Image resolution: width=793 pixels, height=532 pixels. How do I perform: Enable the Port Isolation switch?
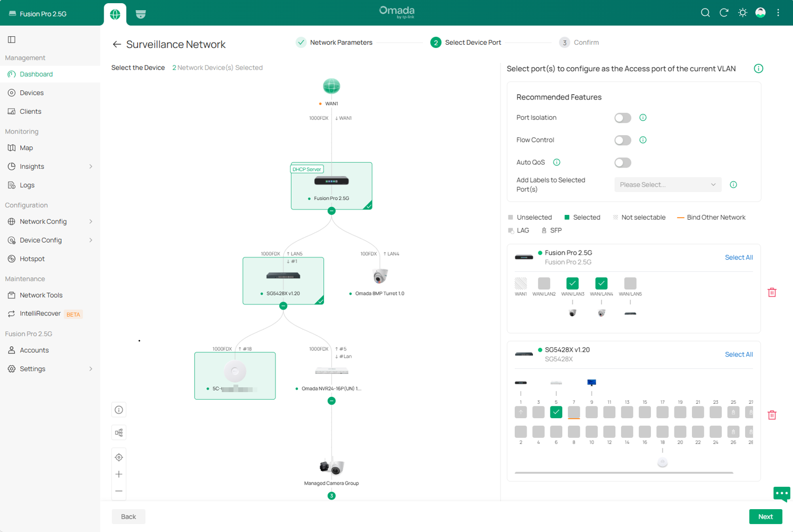pyautogui.click(x=623, y=118)
